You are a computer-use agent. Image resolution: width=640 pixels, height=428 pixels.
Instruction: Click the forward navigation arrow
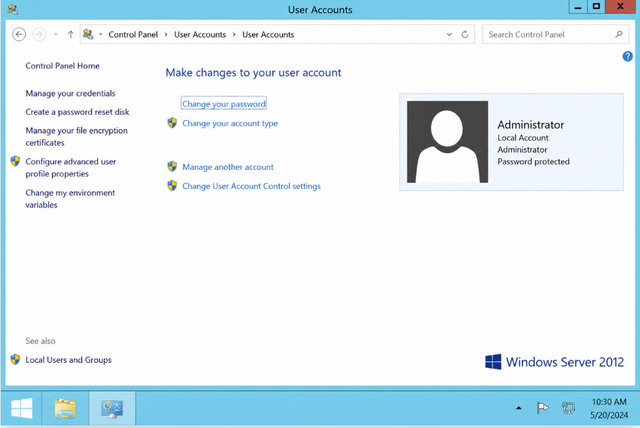(39, 34)
